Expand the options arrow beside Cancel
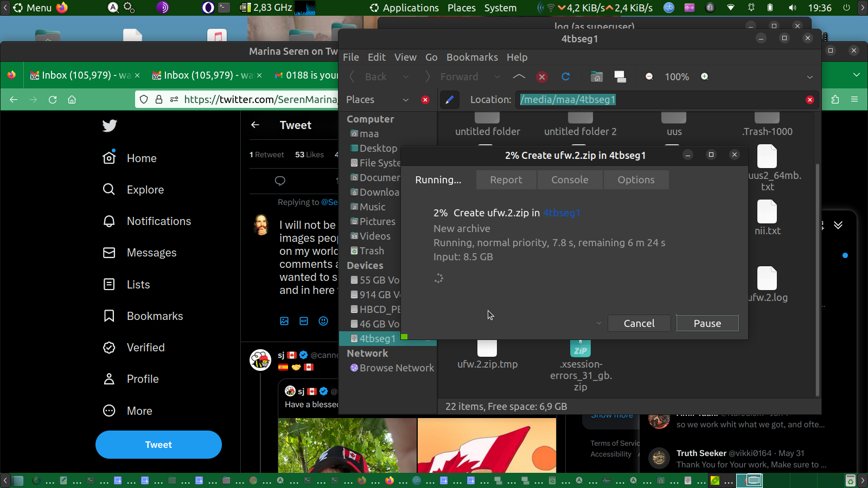Viewport: 868px width, 488px height. [599, 323]
